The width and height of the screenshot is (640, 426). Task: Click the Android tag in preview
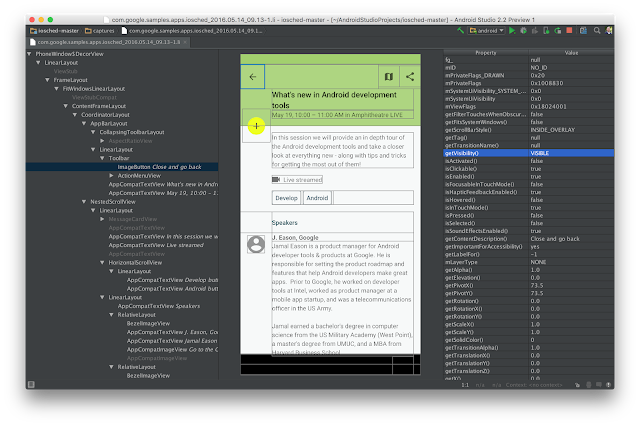point(317,198)
